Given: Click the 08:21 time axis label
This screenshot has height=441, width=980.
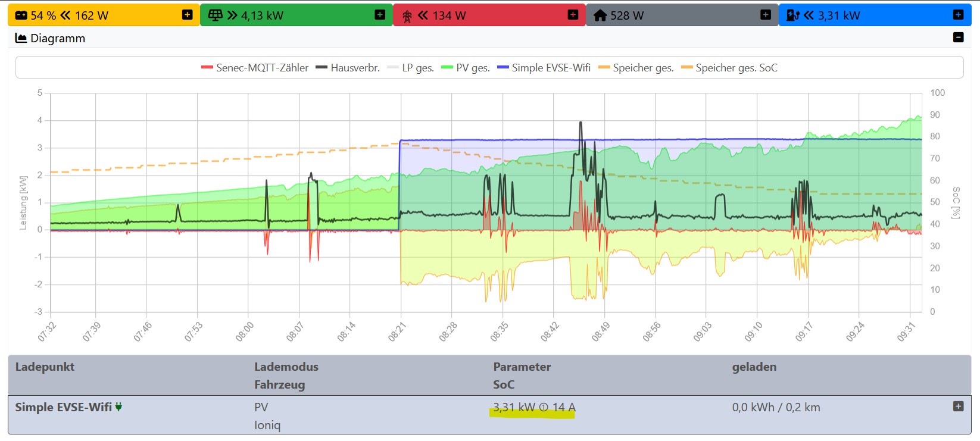Looking at the screenshot, I should (x=397, y=332).
